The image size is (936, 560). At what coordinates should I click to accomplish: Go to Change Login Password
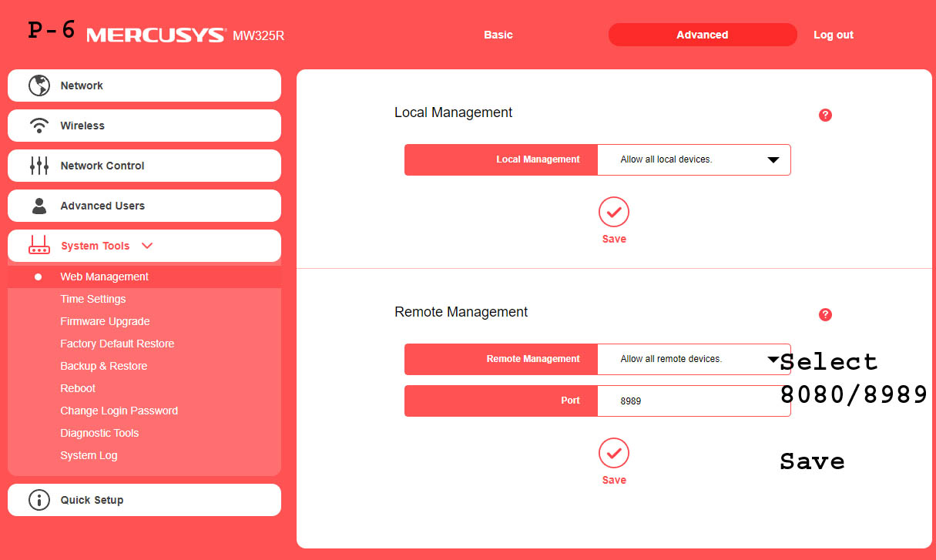point(119,411)
